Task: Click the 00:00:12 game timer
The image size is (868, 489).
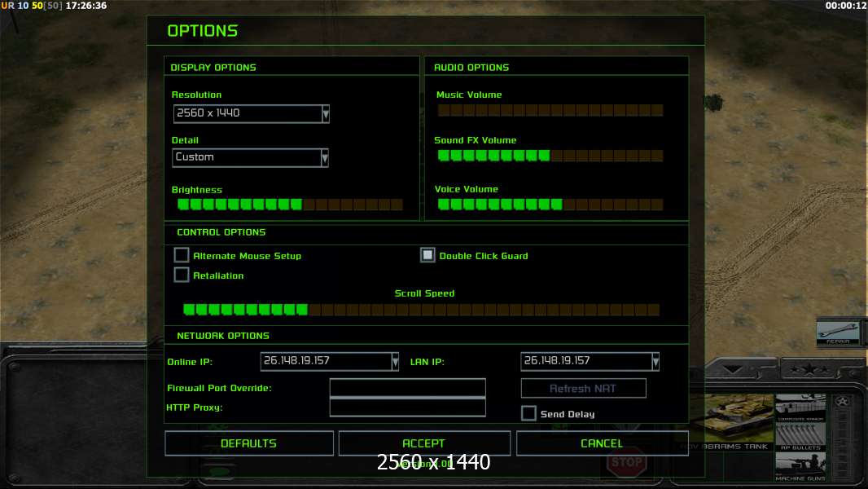Action: click(845, 6)
